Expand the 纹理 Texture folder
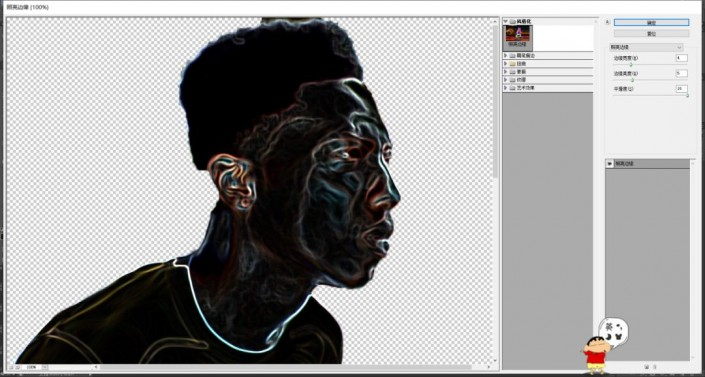The height and width of the screenshot is (377, 705). pos(506,80)
